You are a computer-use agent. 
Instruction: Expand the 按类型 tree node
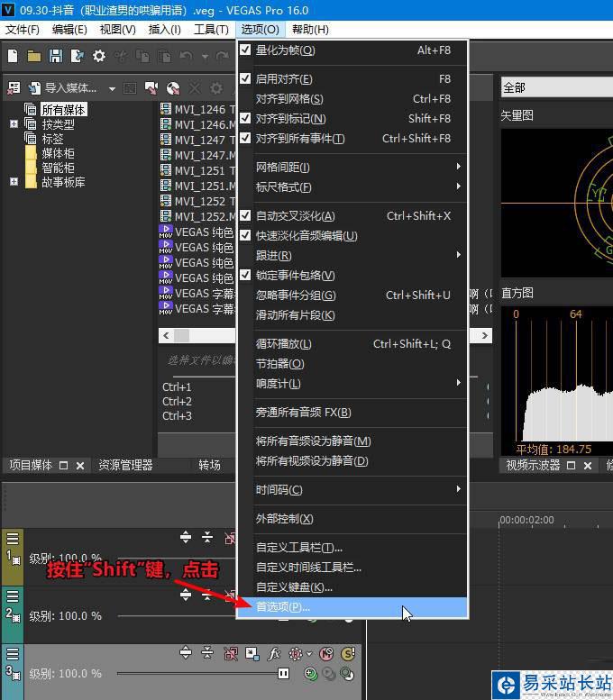(14, 124)
